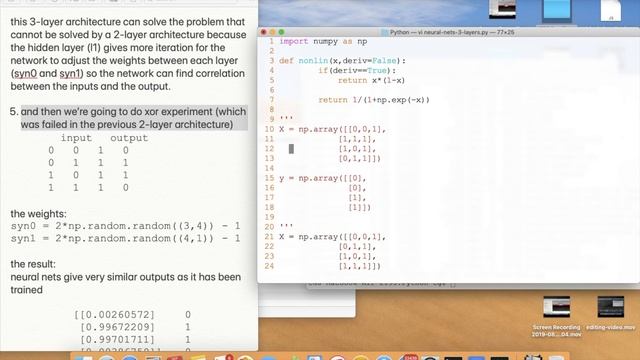Open the blue monitor-shaped desktop icon
The height and width of the screenshot is (360, 640).
pos(557,10)
